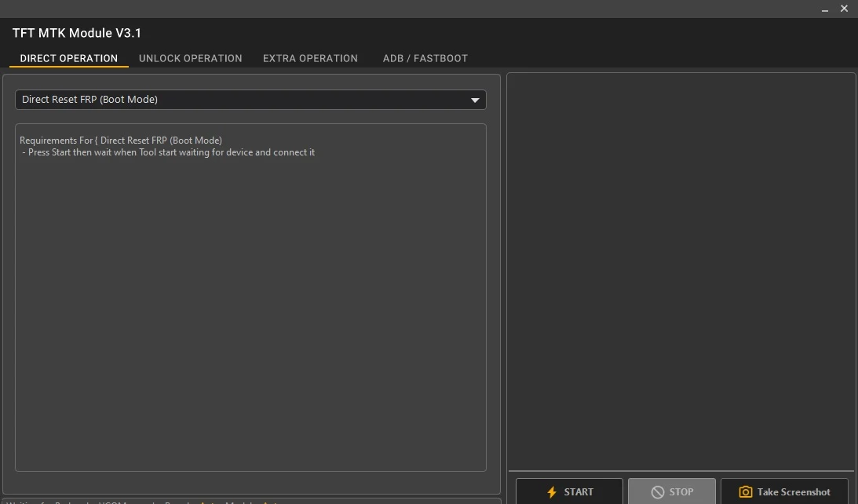The height and width of the screenshot is (504, 858).
Task: Minimize the TFT MTK Module window
Action: (x=824, y=9)
